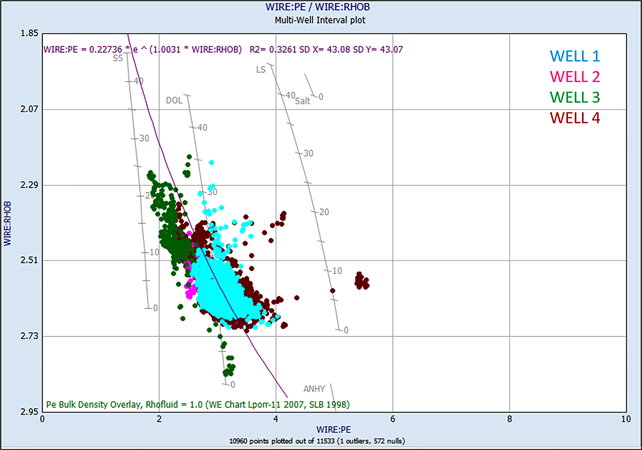Click the 10 value on the X axis

(x=625, y=420)
